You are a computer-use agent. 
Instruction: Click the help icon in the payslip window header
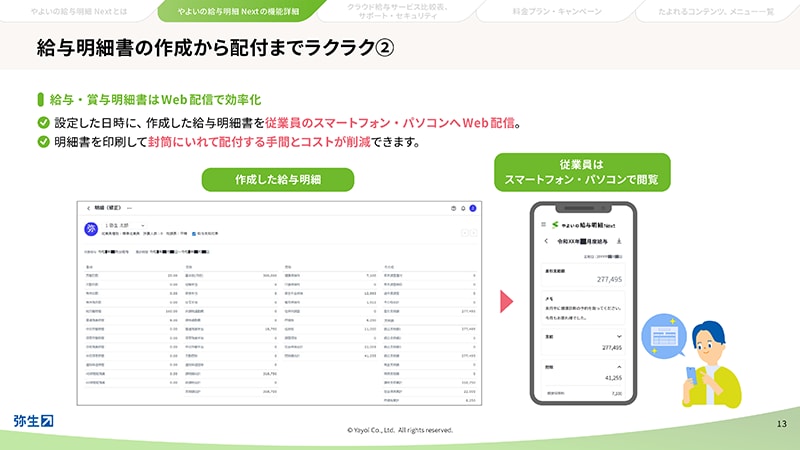point(453,208)
